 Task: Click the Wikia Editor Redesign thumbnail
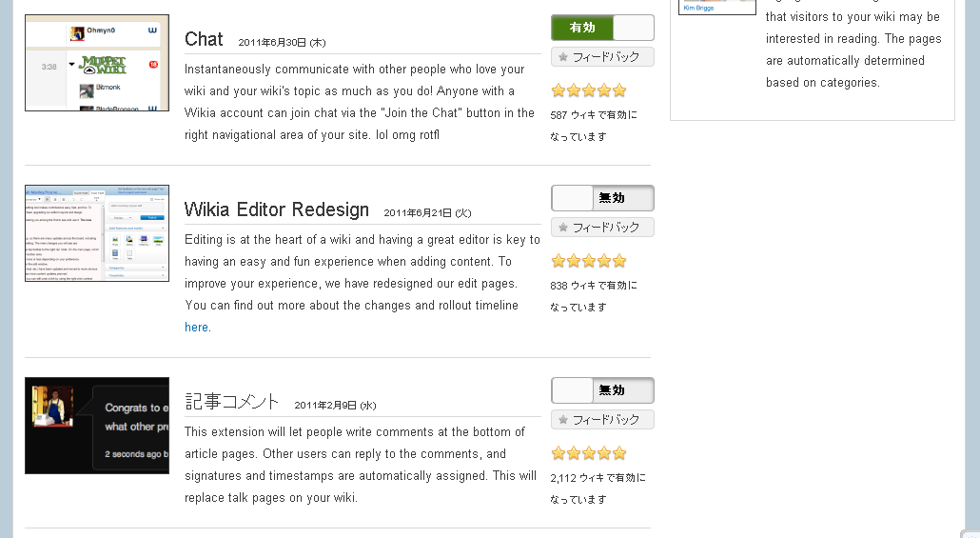pyautogui.click(x=97, y=233)
